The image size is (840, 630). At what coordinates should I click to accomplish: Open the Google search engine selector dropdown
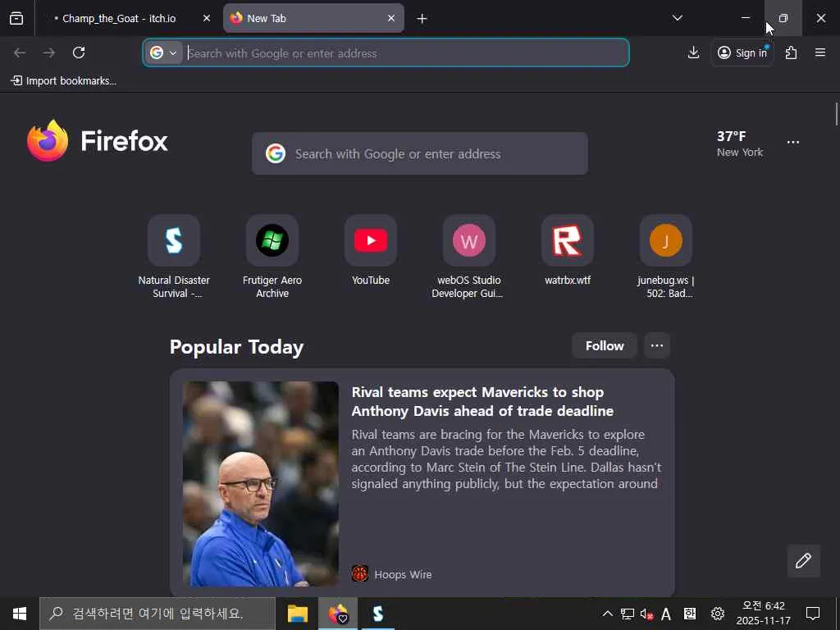(x=163, y=52)
